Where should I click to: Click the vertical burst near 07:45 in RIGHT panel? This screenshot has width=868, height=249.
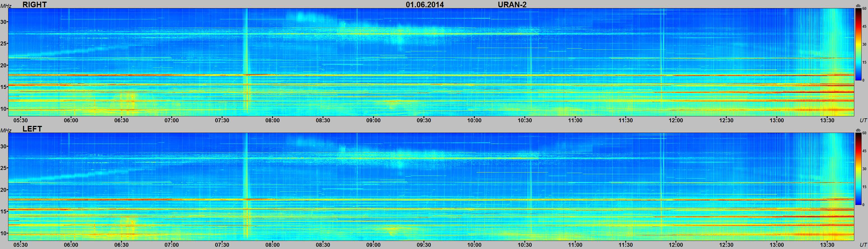click(246, 62)
